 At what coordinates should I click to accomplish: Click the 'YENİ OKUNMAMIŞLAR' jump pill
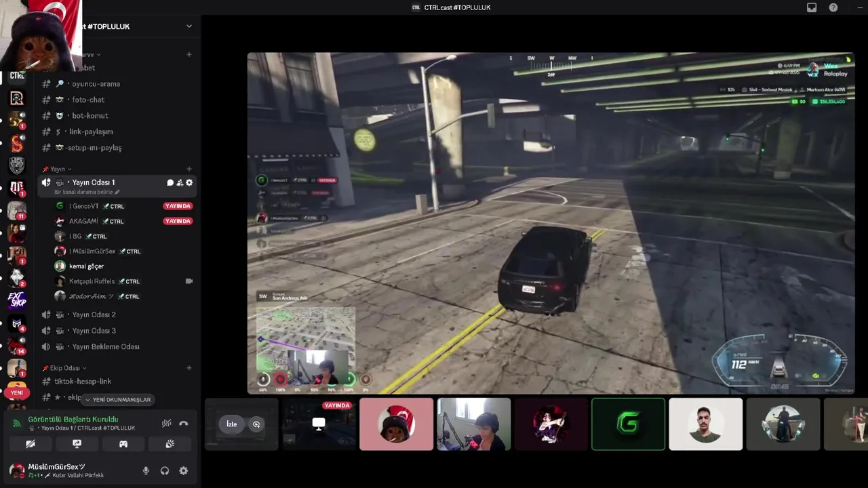click(117, 400)
